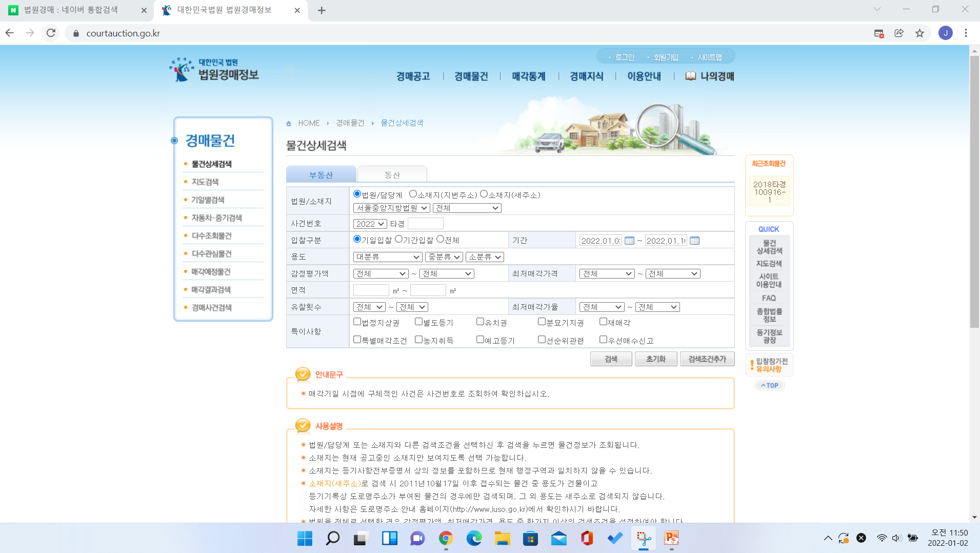This screenshot has height=553, width=980.
Task: Click the 사건번호 타경 number field
Action: point(426,224)
